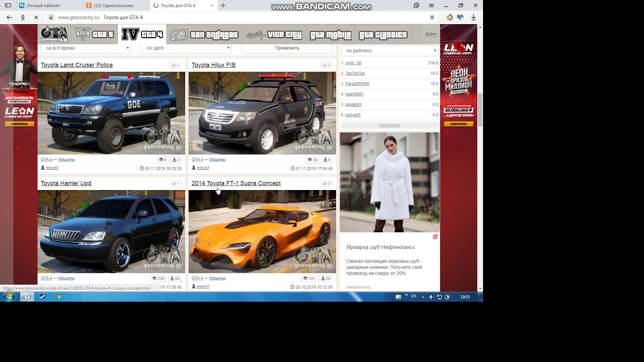Open the orange Supra Concept thumbnail

tap(262, 232)
